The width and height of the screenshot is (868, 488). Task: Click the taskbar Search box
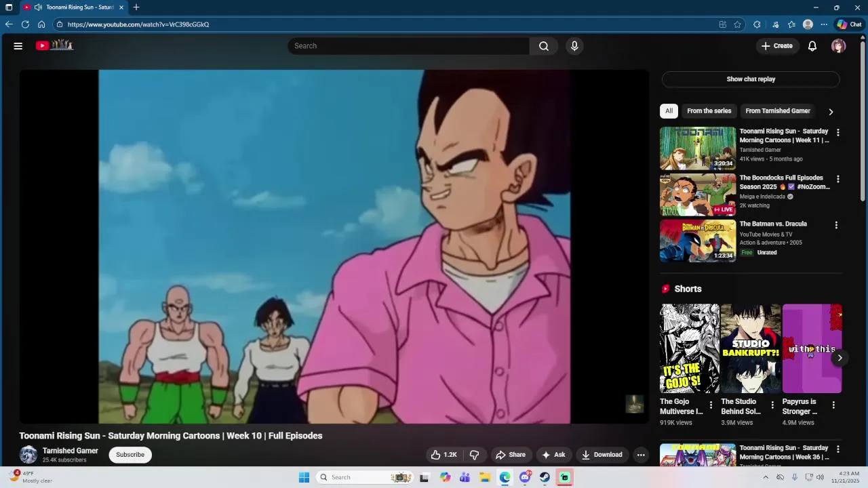(365, 477)
